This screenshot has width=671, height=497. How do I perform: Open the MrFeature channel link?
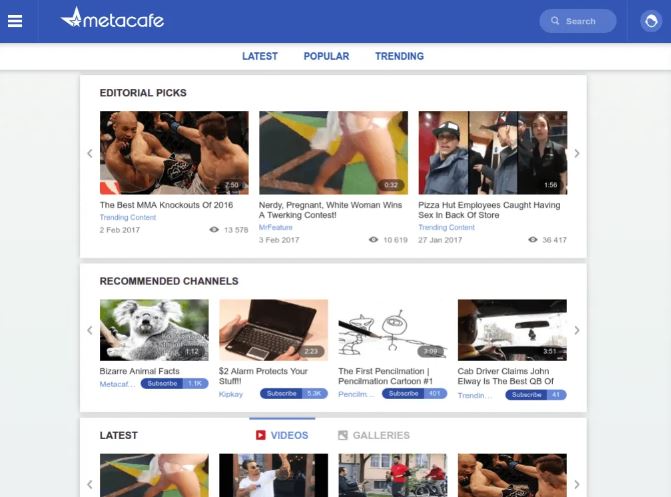pyautogui.click(x=276, y=227)
